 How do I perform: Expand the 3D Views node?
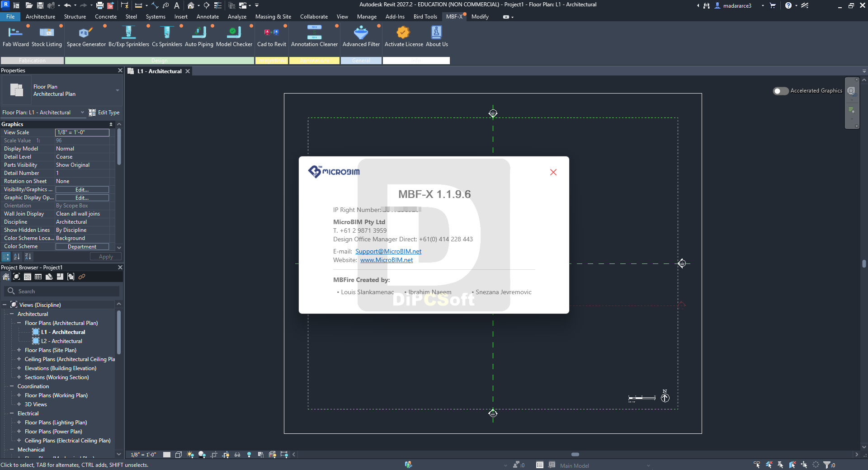click(x=19, y=404)
